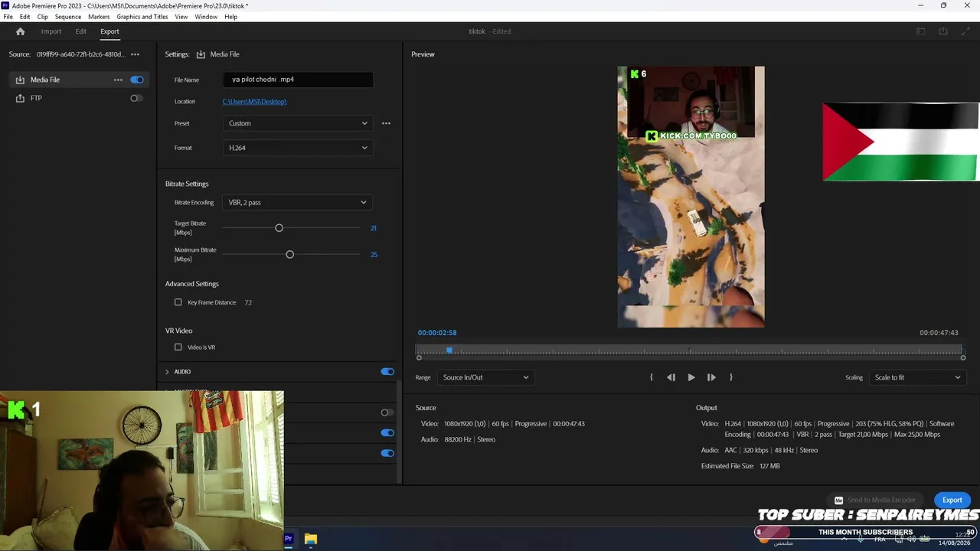
Task: Open the Preset dropdown showing Custom
Action: (298, 123)
